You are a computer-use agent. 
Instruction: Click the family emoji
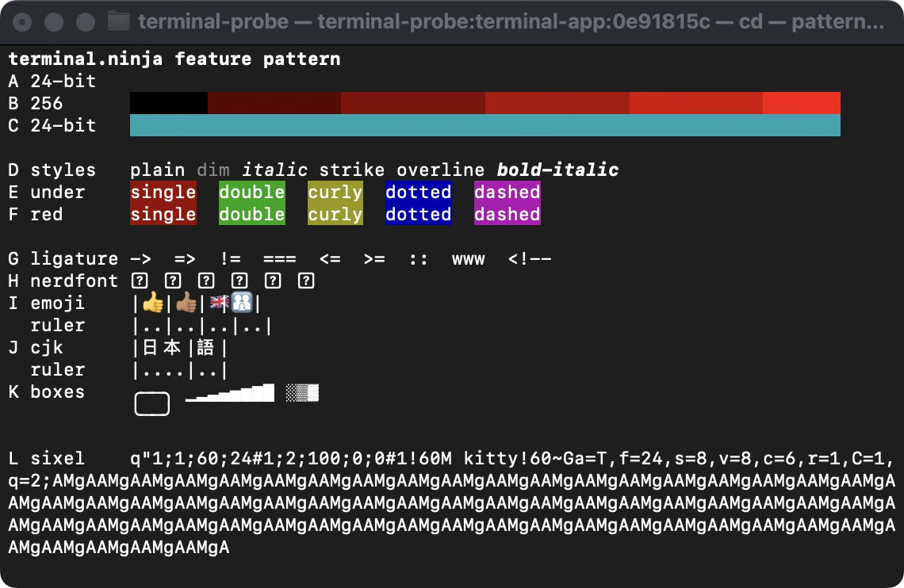click(x=242, y=303)
